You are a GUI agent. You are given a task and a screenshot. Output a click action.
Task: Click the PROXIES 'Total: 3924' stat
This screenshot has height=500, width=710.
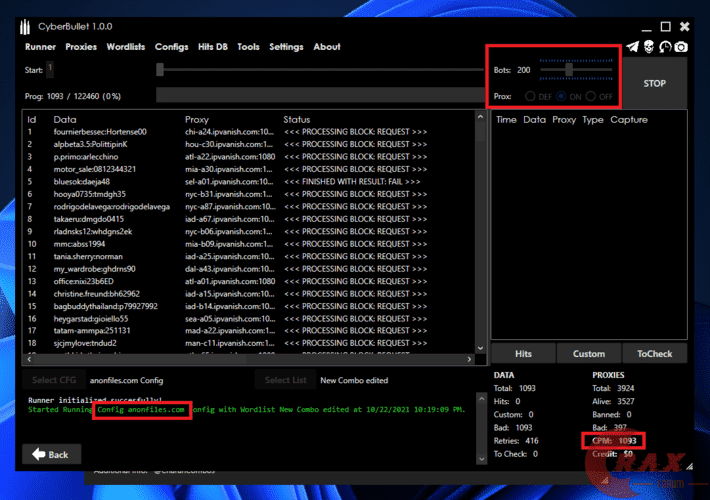click(613, 388)
